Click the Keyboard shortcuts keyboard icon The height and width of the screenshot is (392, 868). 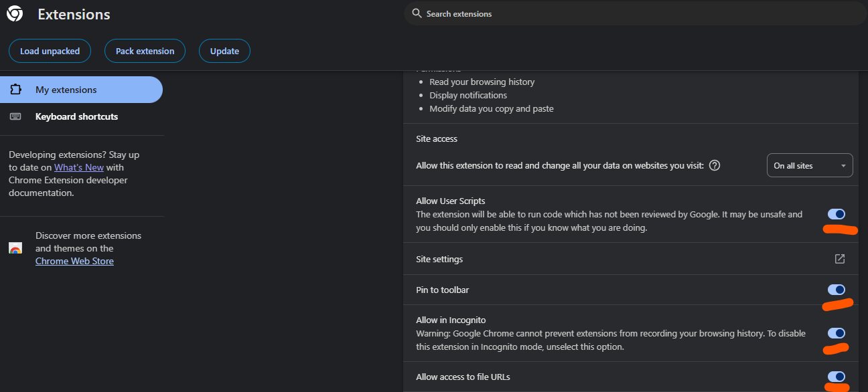[15, 116]
